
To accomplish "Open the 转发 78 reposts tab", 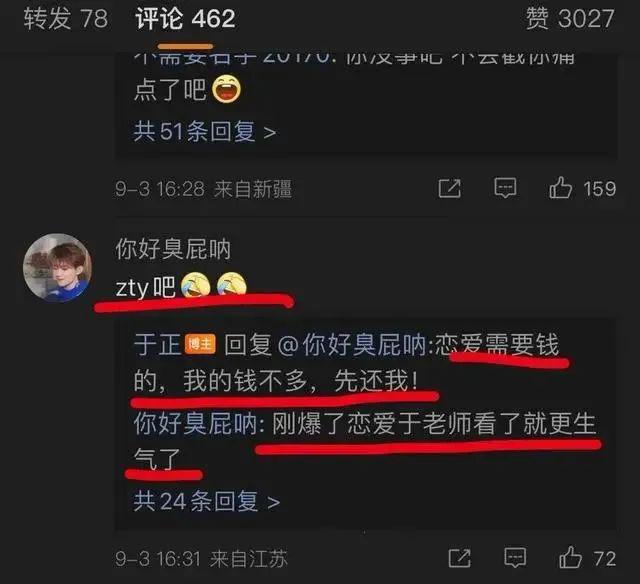I will click(66, 19).
